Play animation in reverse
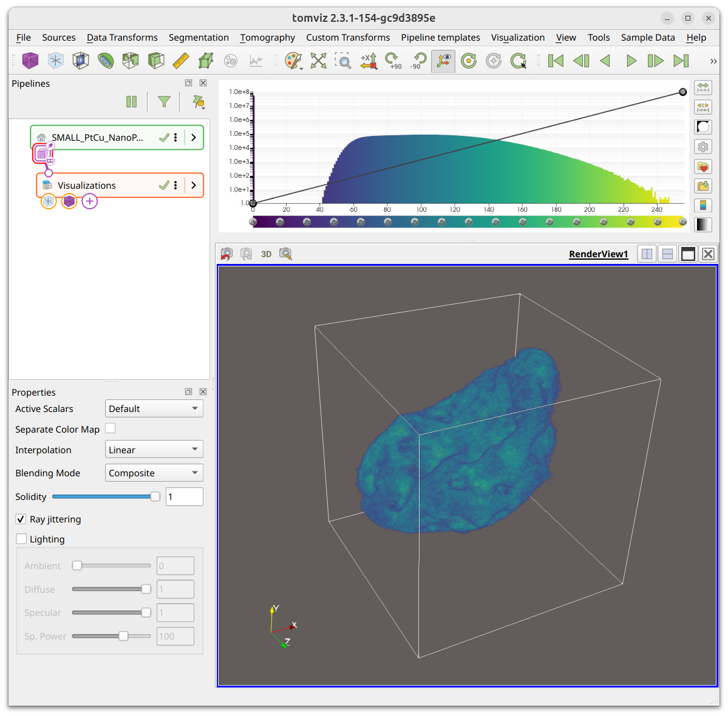 point(605,61)
